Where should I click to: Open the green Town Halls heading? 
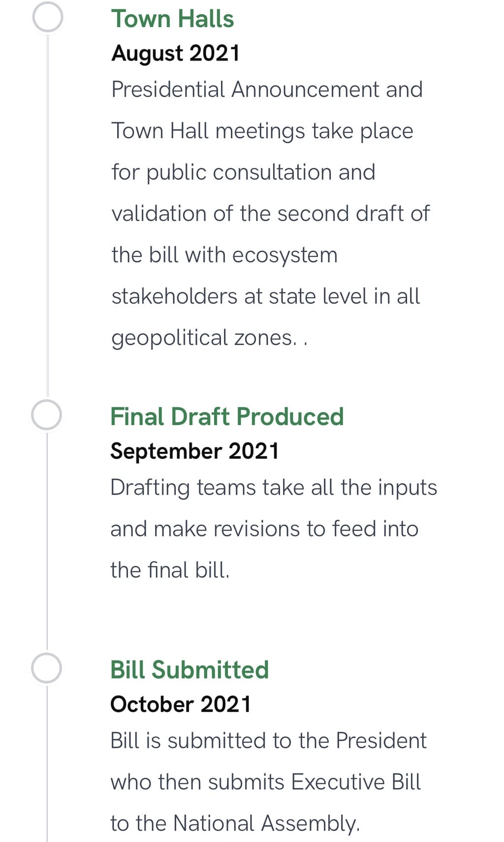coord(172,19)
